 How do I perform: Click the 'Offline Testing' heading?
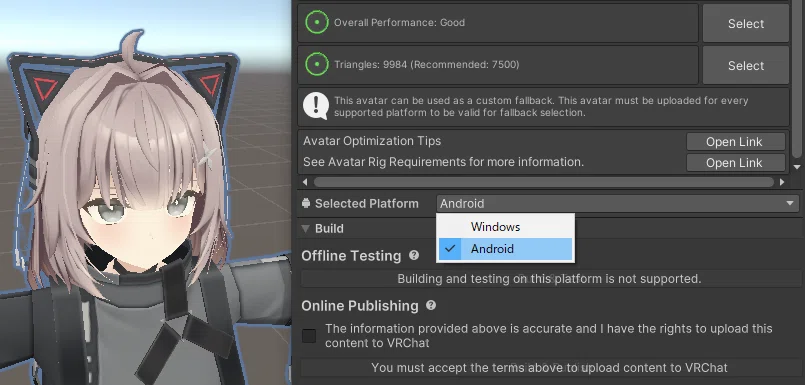tap(351, 256)
